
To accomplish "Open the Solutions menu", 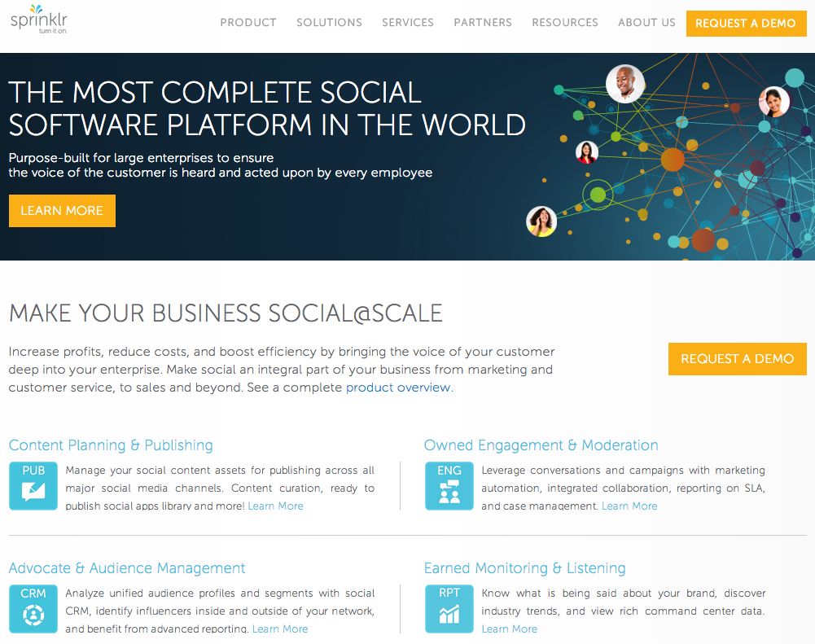I will pos(329,23).
